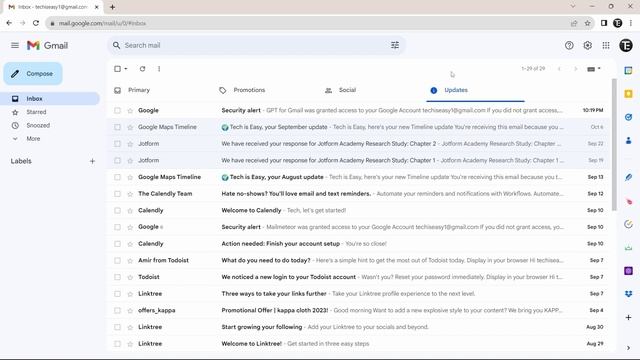640x360 pixels.
Task: Star the offers_kappa email
Action: pos(130,310)
